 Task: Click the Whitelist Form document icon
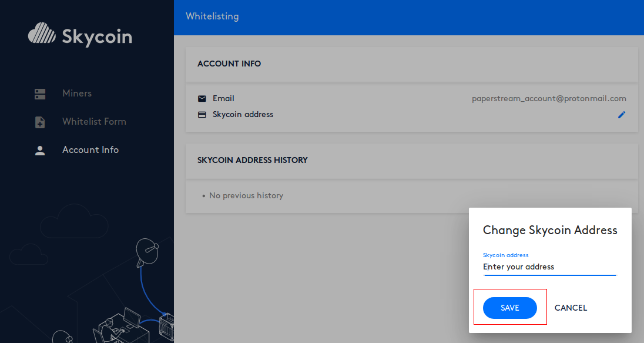pos(40,122)
